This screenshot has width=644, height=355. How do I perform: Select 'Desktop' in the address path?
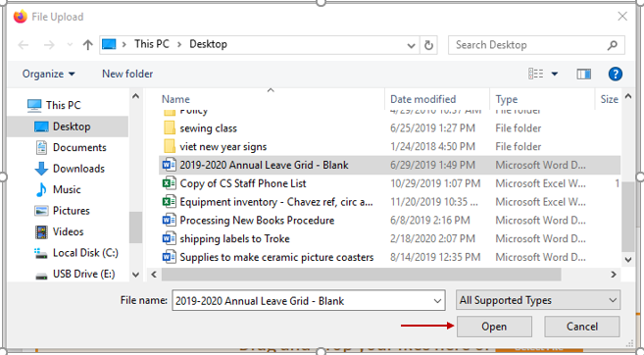pos(208,44)
